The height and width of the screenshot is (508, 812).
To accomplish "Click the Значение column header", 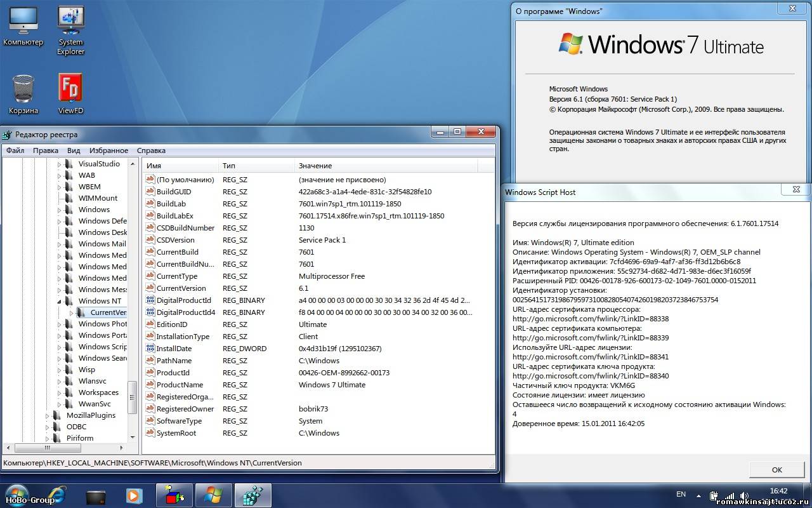I will click(x=386, y=166).
